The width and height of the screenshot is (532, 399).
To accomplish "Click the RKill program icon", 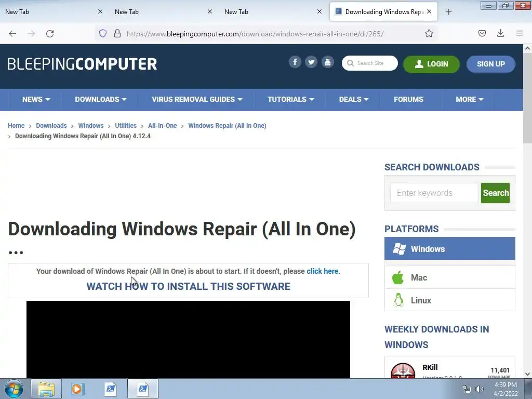I will point(403,371).
